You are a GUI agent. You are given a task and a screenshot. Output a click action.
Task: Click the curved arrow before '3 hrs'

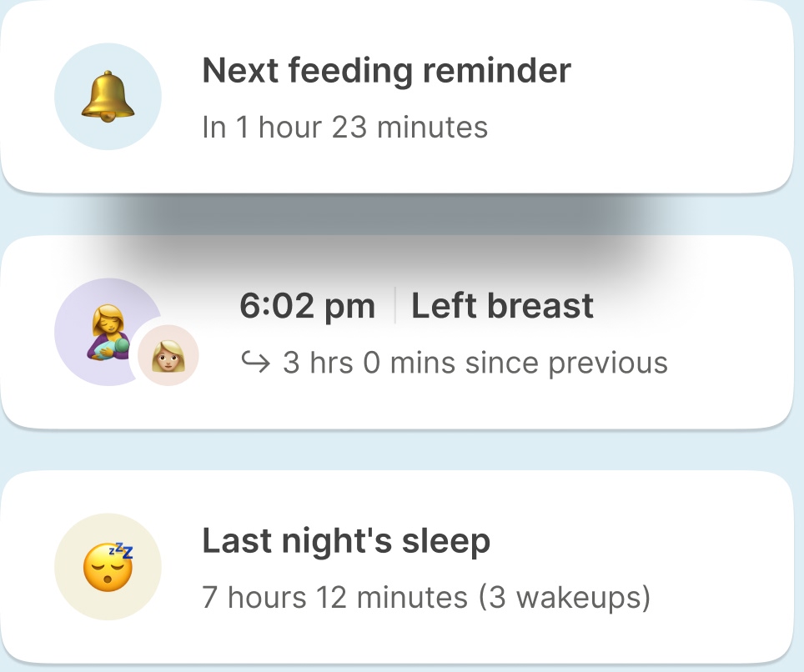(x=255, y=364)
